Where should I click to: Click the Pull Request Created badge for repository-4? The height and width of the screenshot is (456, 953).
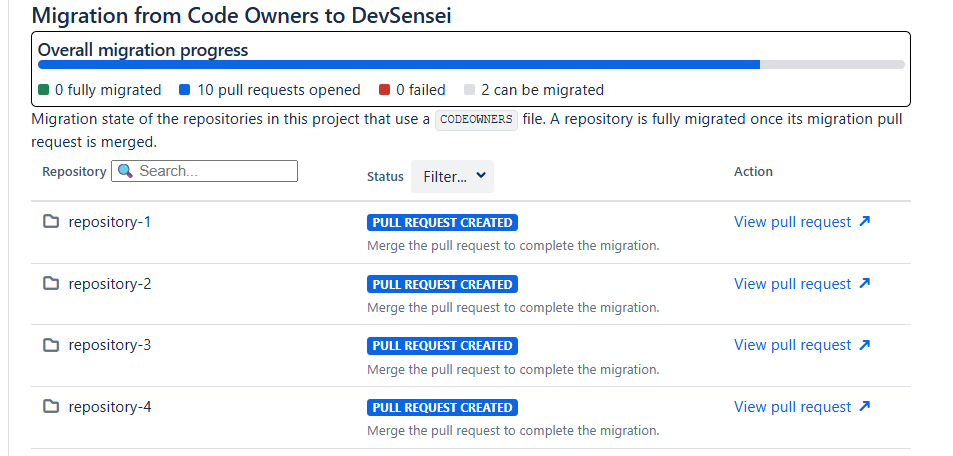pyautogui.click(x=442, y=407)
